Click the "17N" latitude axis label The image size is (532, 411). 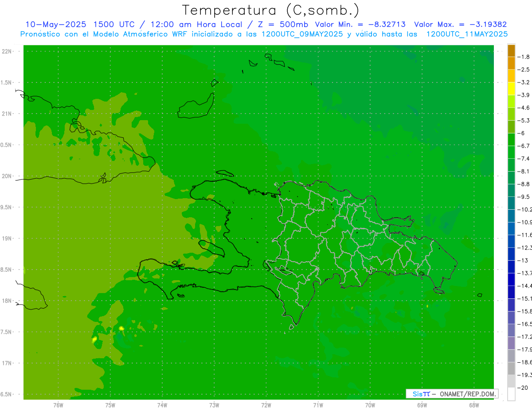(7, 363)
